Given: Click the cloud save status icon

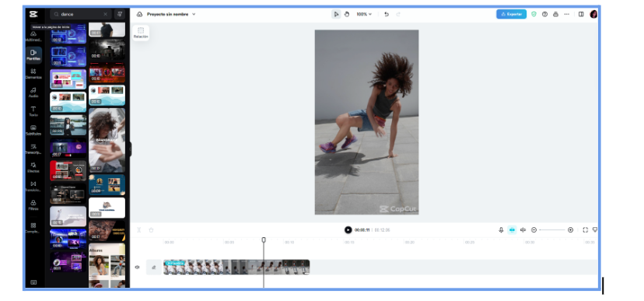Looking at the screenshot, I should pos(140,14).
